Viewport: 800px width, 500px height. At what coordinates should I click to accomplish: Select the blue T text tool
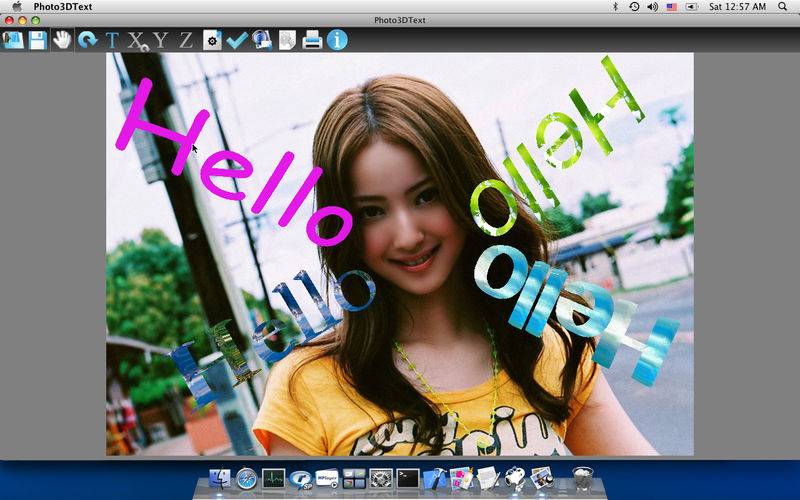(x=112, y=40)
